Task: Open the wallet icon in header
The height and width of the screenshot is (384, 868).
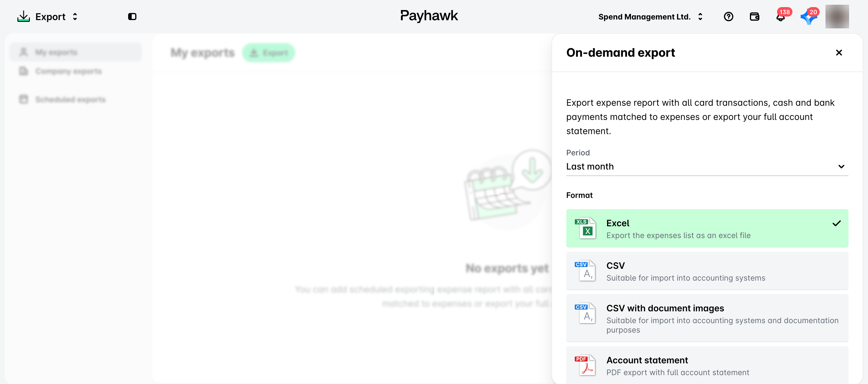Action: coord(754,17)
